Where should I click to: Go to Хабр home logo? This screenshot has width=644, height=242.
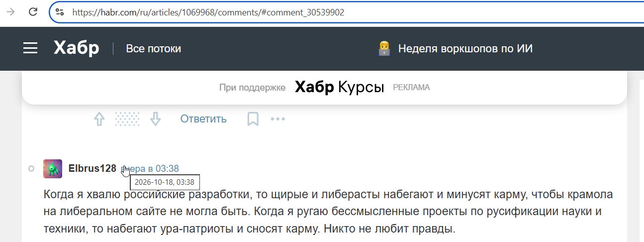pyautogui.click(x=77, y=48)
